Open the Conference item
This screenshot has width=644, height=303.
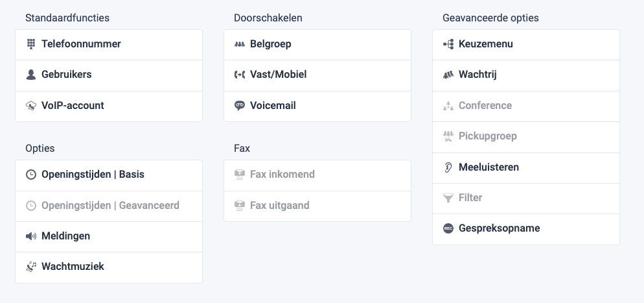point(525,106)
